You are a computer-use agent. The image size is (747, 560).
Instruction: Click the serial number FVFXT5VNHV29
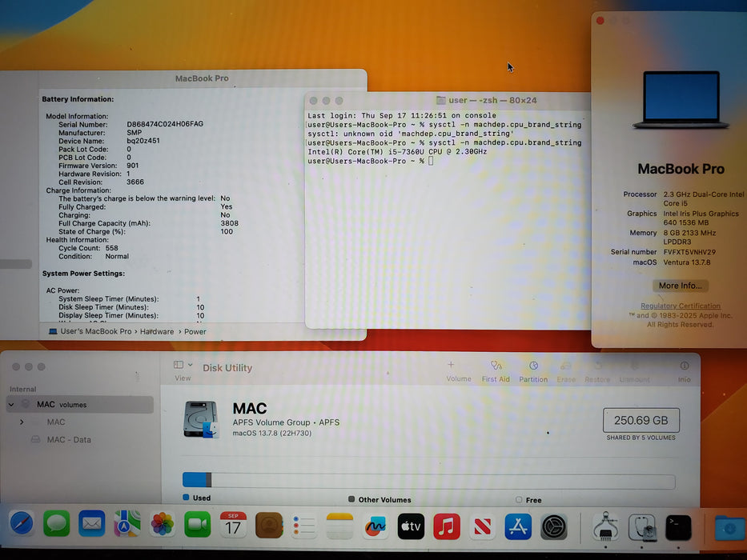coord(689,252)
